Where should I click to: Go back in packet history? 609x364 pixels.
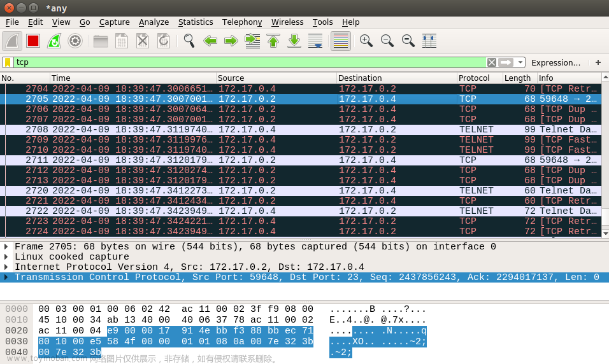point(210,41)
